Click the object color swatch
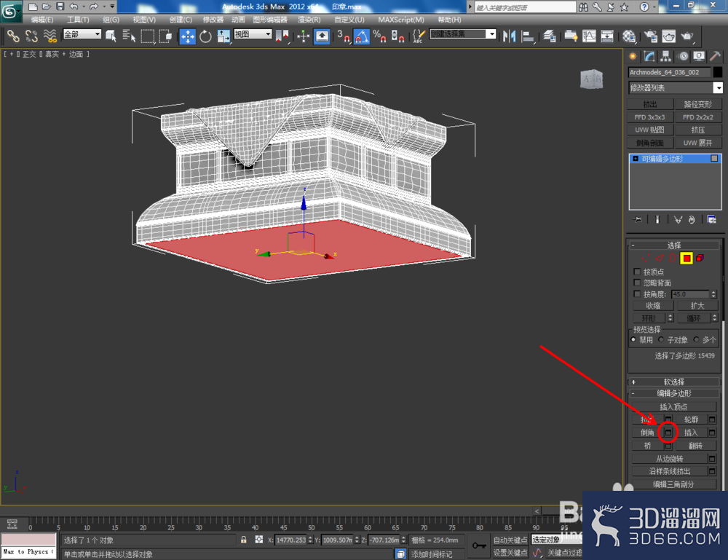Viewport: 728px width, 560px height. coord(717,72)
